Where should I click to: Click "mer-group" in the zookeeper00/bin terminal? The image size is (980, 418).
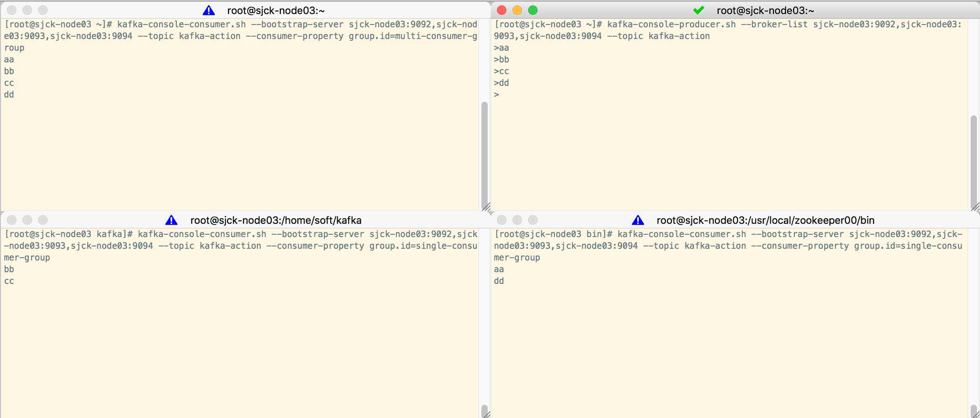click(517, 258)
